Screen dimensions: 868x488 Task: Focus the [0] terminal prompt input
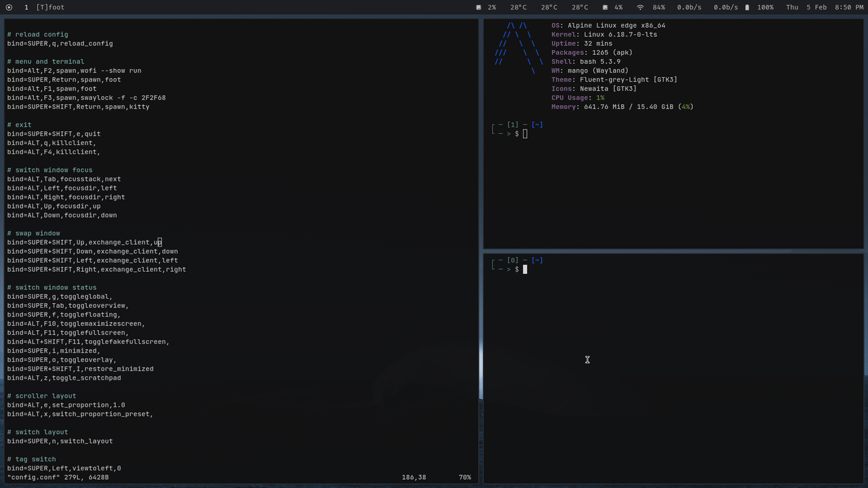coord(525,269)
